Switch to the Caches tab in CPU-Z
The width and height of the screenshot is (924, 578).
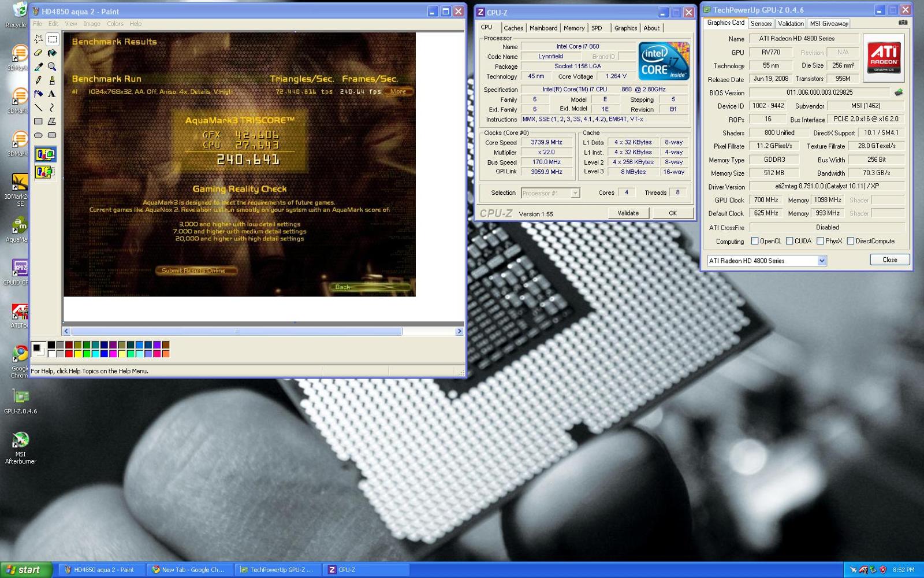point(513,28)
